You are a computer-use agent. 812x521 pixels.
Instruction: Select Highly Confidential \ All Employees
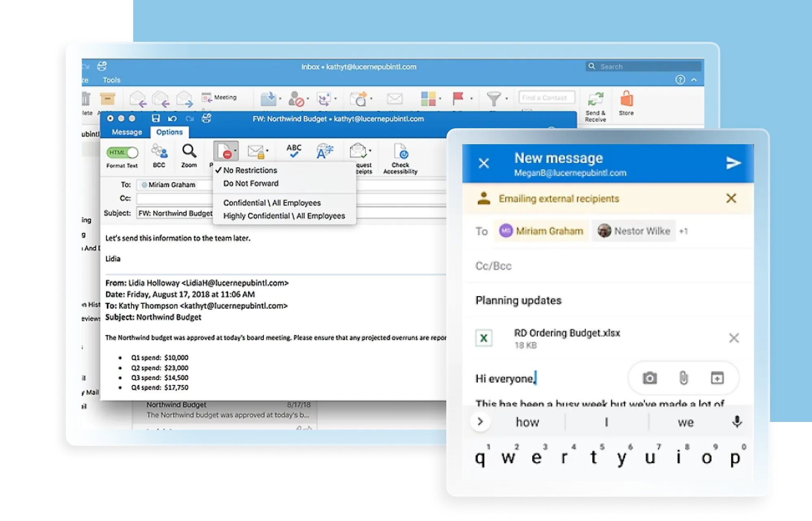pos(284,216)
